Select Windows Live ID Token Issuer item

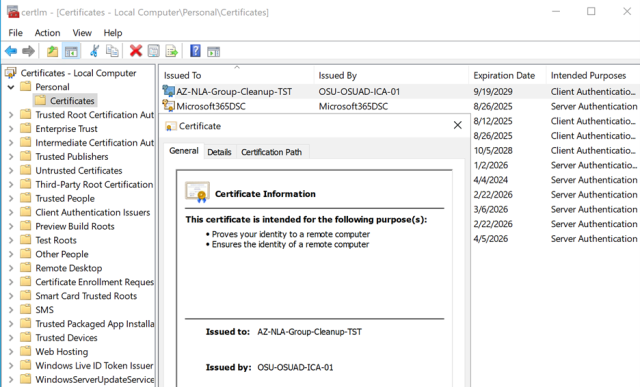94,365
